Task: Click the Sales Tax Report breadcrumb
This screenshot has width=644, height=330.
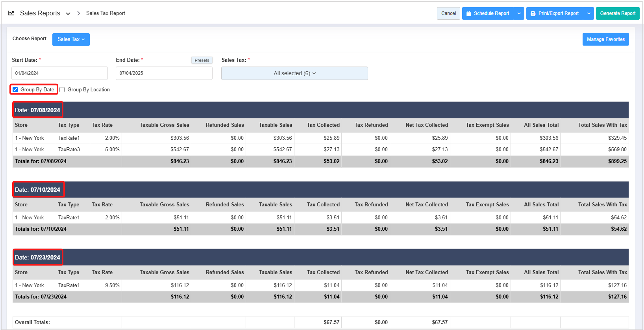Action: tap(105, 13)
